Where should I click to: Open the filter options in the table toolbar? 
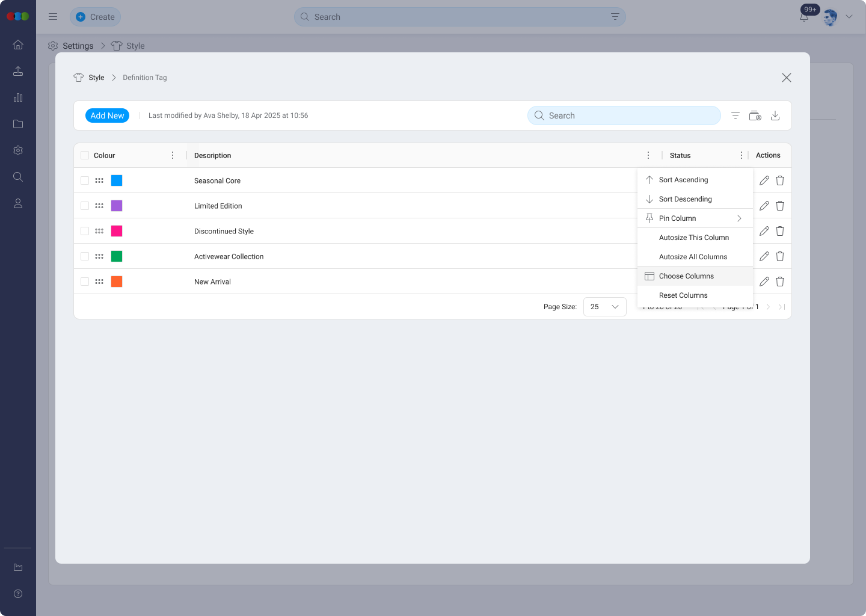[735, 115]
